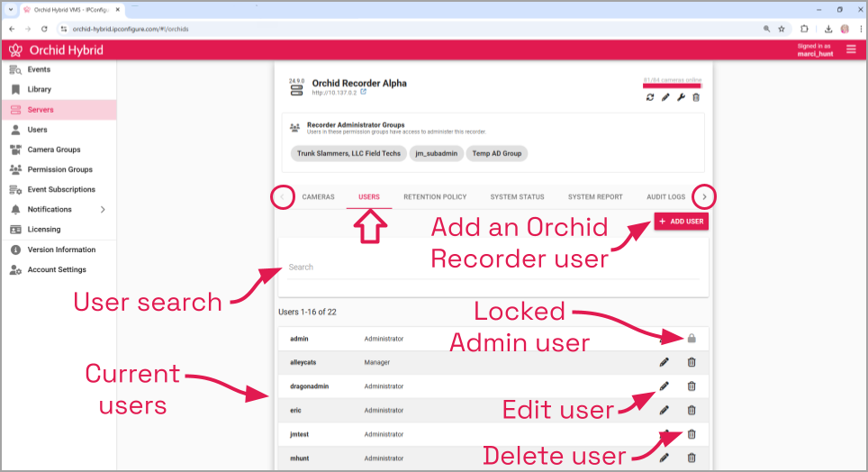This screenshot has height=472, width=868.
Task: Expand the Notifications submenu chevron
Action: click(x=103, y=209)
